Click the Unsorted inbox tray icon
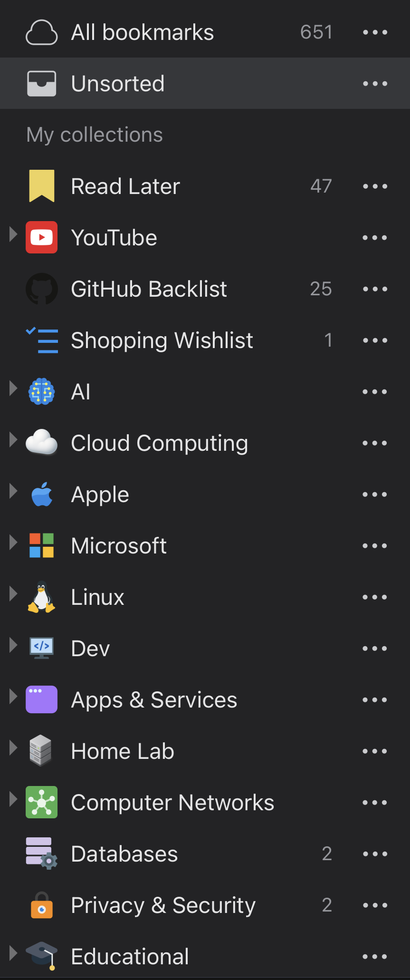410x980 pixels. (x=42, y=84)
